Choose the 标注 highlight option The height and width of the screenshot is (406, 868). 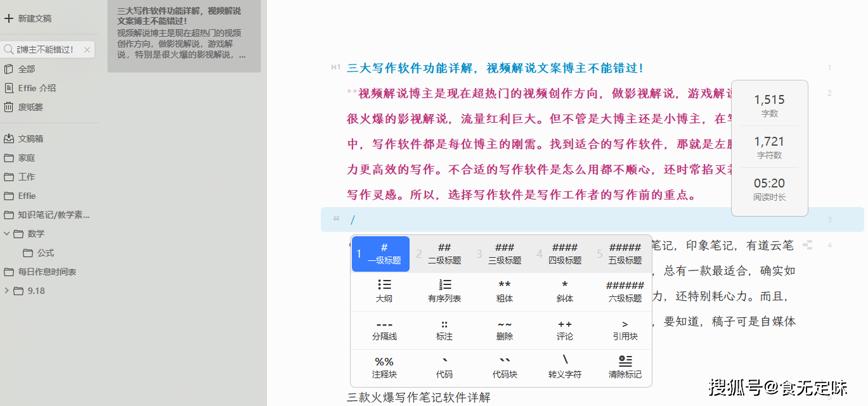pyautogui.click(x=444, y=329)
